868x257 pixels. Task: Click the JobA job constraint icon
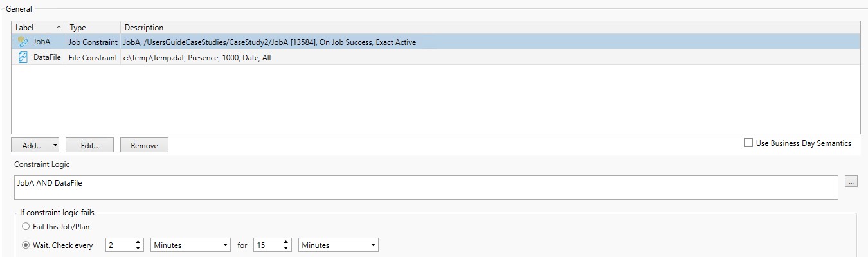(x=23, y=42)
